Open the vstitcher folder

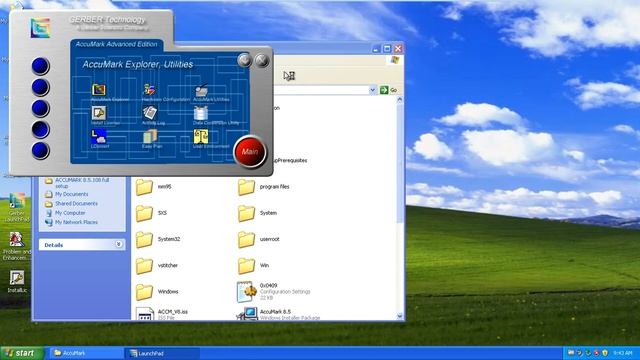(144, 266)
